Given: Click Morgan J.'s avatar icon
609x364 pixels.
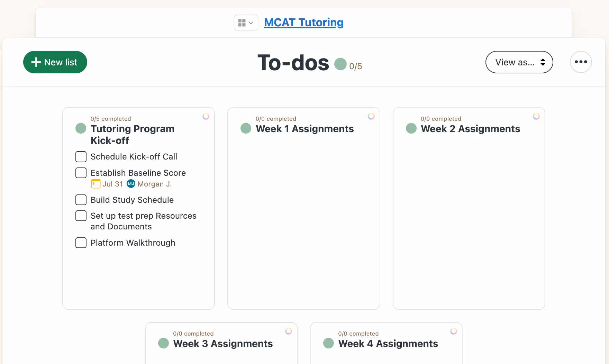Looking at the screenshot, I should [x=131, y=184].
